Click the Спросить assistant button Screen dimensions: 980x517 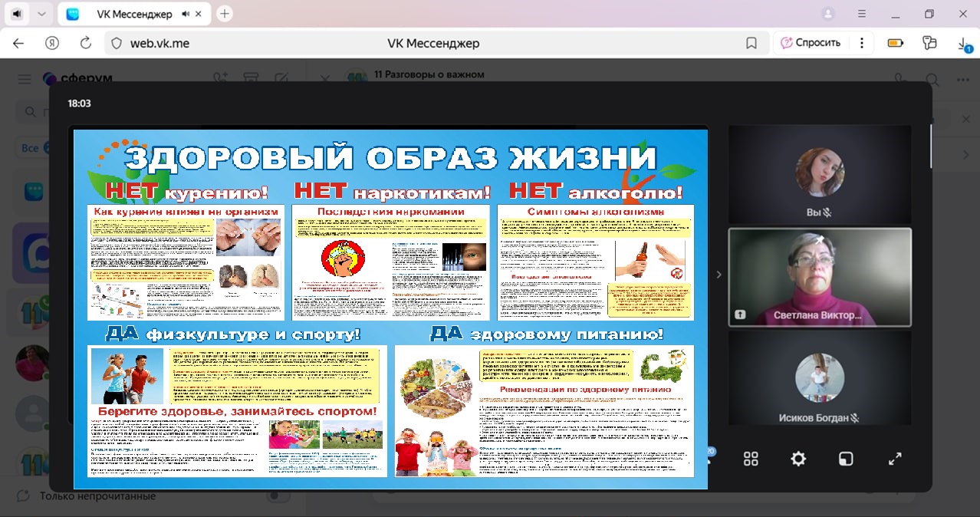[x=810, y=44]
